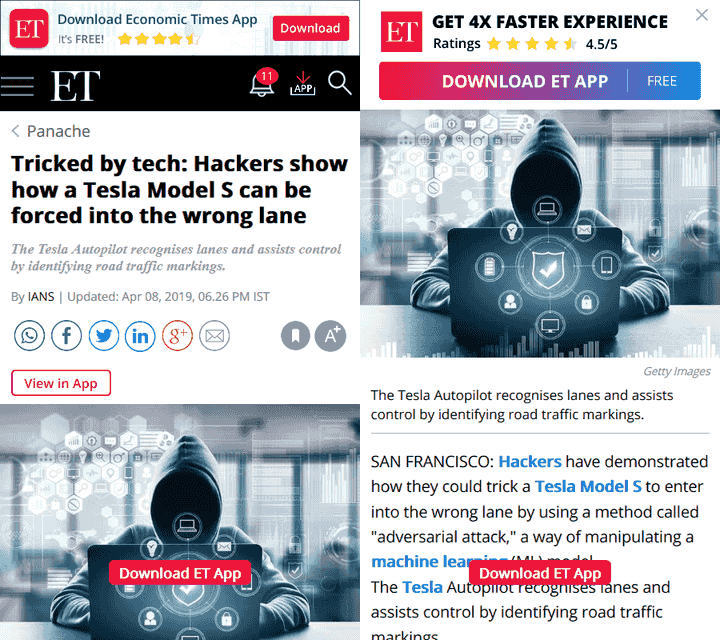Open the Tesla Model S link
Image resolution: width=720 pixels, height=640 pixels.
(588, 486)
